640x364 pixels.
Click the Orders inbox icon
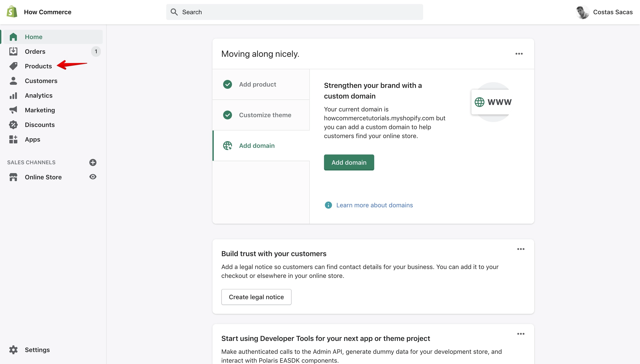click(x=13, y=51)
